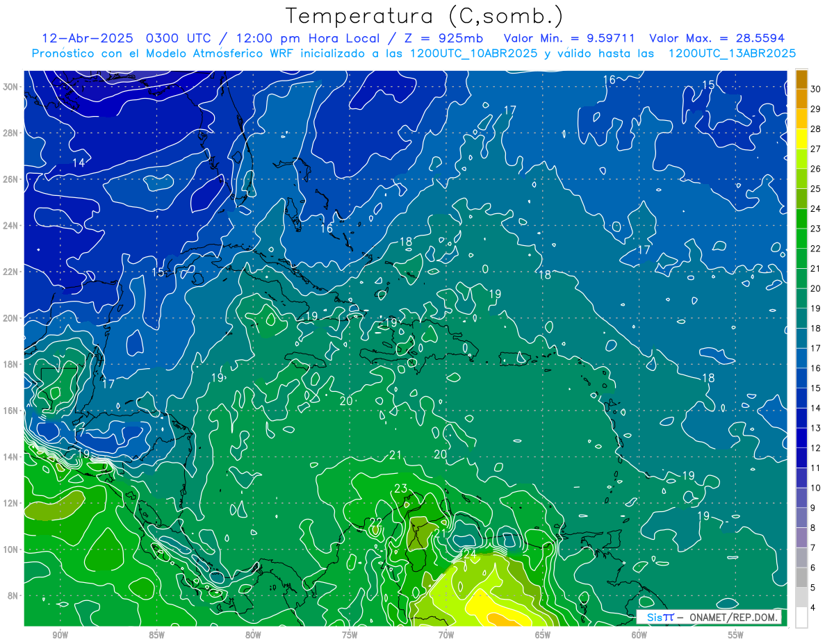
Task: Click the 85W longitude axis label
Action: pos(156,635)
